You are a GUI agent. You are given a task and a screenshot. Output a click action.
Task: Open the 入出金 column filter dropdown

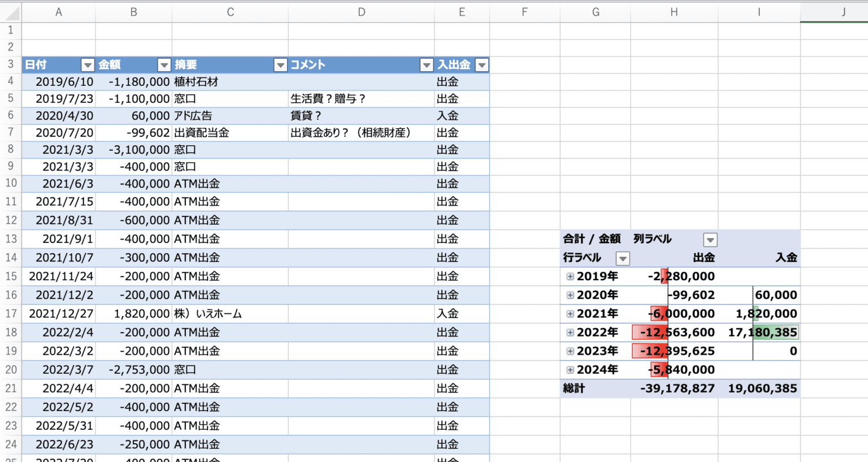481,65
